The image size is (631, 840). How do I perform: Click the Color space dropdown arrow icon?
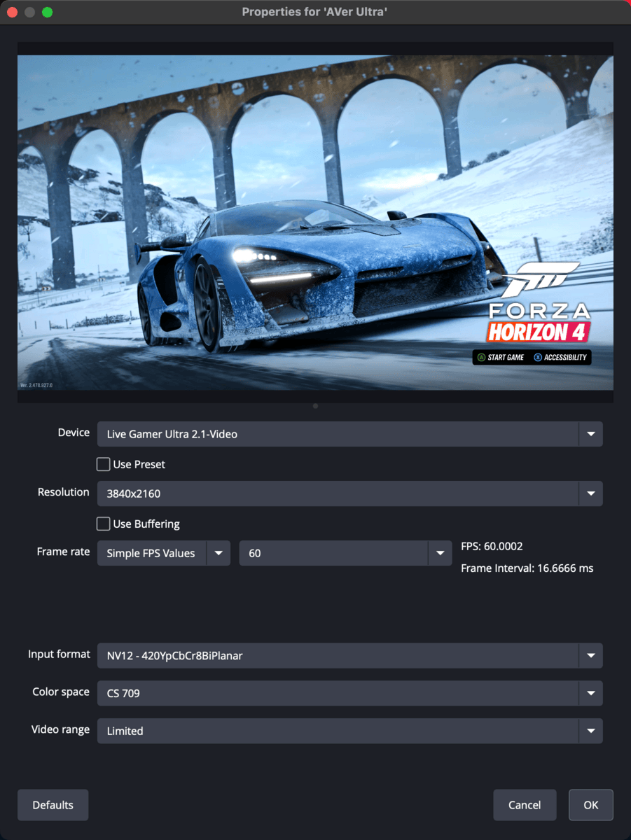pyautogui.click(x=592, y=693)
